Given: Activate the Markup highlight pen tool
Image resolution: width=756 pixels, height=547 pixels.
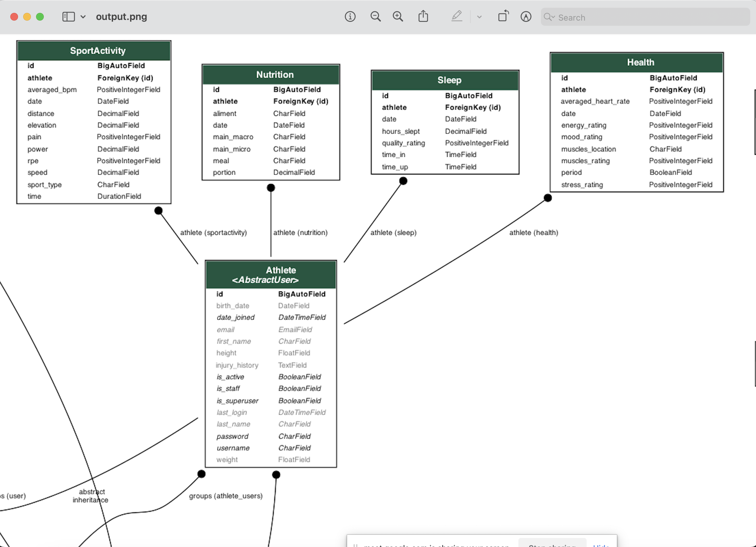Looking at the screenshot, I should point(457,16).
